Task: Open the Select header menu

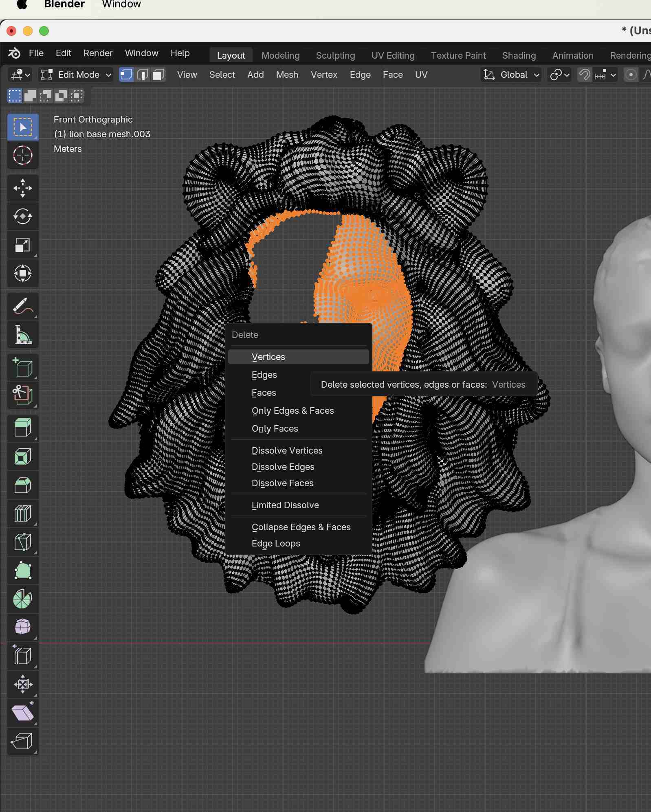Action: (222, 75)
